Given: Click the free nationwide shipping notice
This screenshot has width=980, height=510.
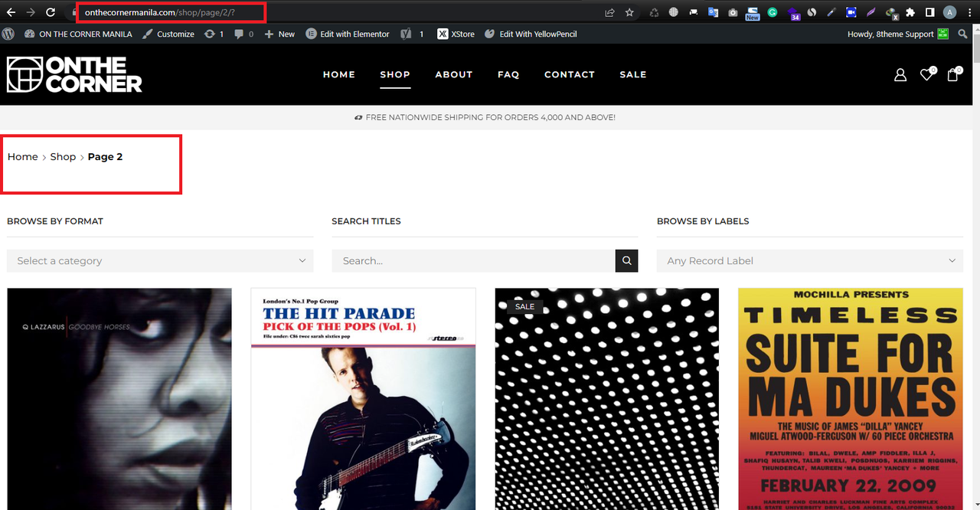Looking at the screenshot, I should click(x=485, y=117).
